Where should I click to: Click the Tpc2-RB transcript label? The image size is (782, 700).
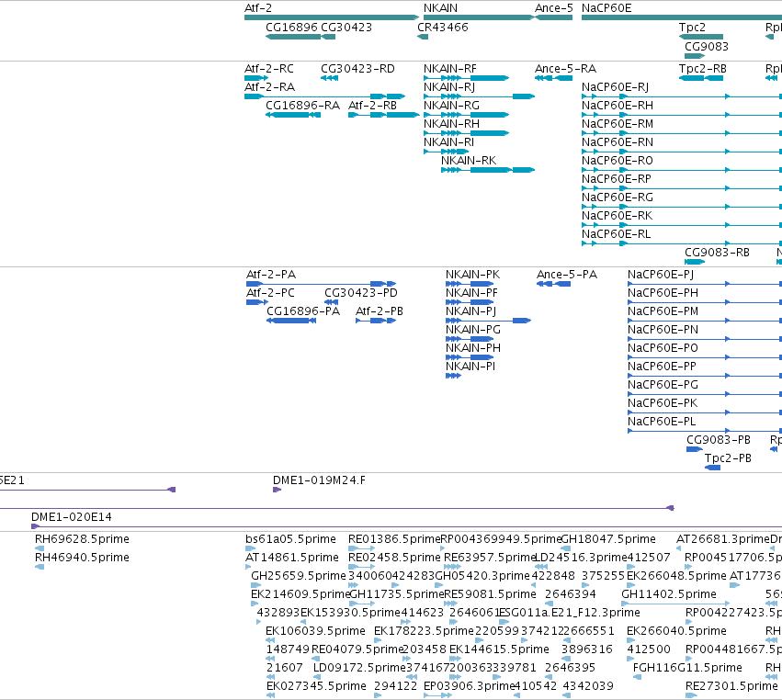(x=703, y=69)
